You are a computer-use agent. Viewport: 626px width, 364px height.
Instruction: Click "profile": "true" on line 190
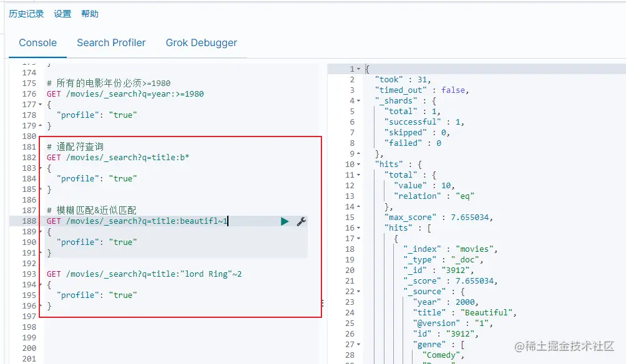[97, 242]
